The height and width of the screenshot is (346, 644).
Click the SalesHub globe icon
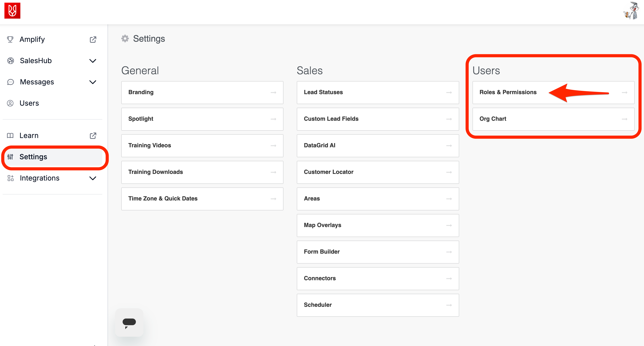tap(10, 60)
